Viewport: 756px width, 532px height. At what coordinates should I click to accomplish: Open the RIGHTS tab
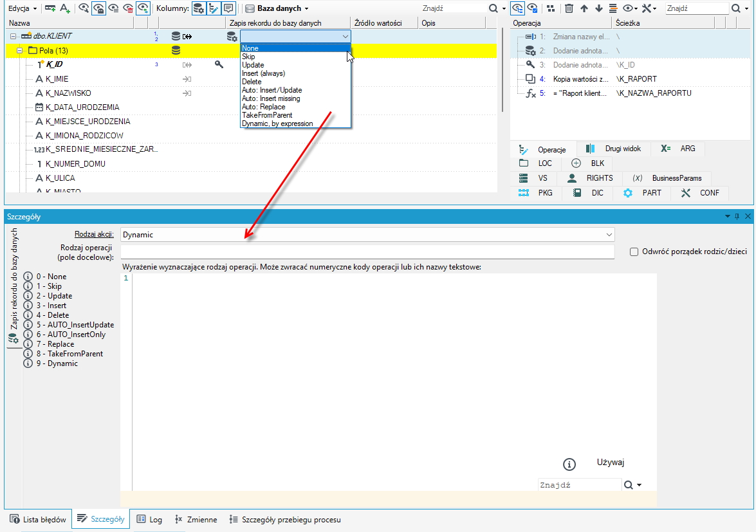point(589,178)
